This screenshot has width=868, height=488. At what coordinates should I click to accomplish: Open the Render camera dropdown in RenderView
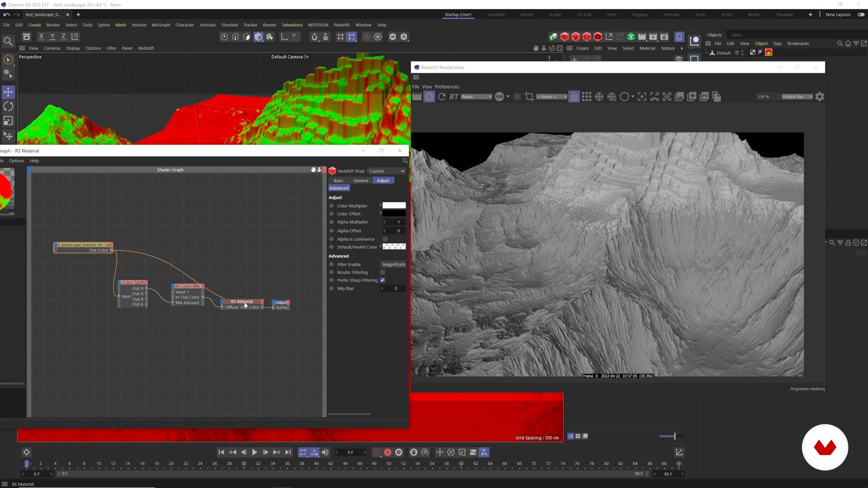(552, 97)
